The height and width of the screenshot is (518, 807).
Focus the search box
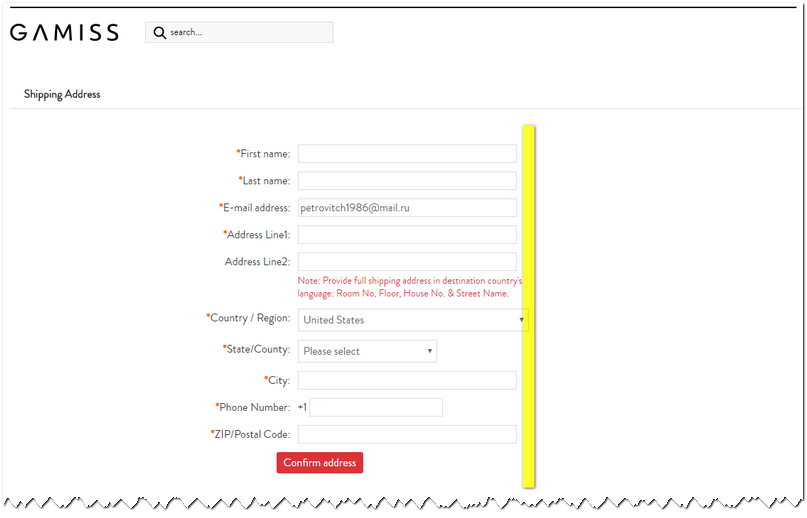[239, 32]
